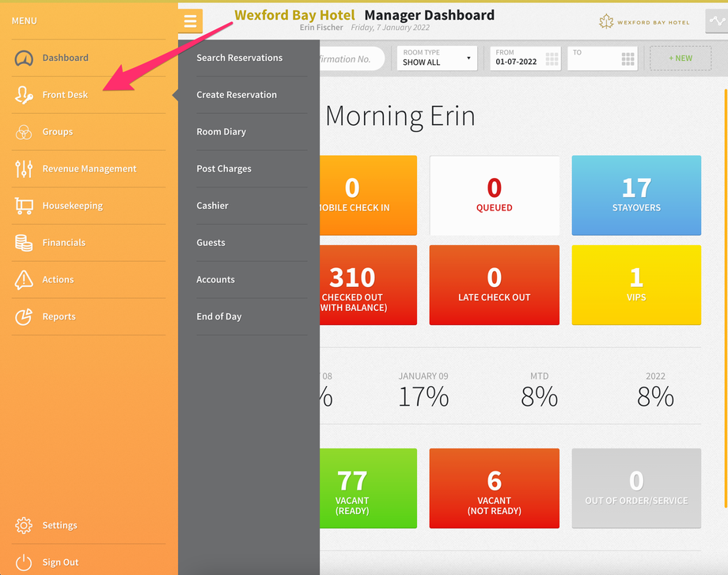Click the Erin Fischer user name

321,28
